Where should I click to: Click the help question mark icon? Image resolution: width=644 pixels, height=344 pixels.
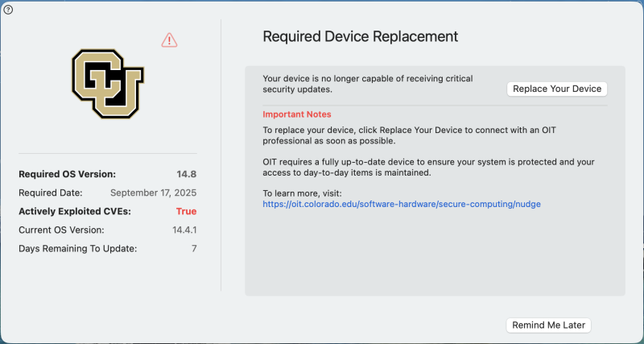[x=8, y=10]
